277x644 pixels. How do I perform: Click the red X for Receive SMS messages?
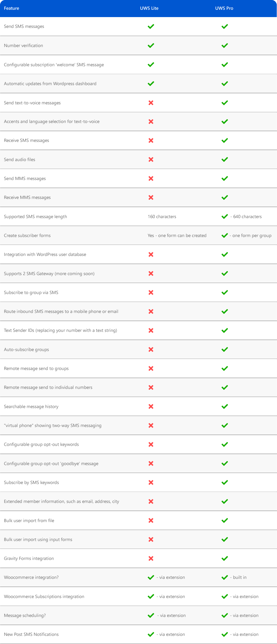point(151,141)
